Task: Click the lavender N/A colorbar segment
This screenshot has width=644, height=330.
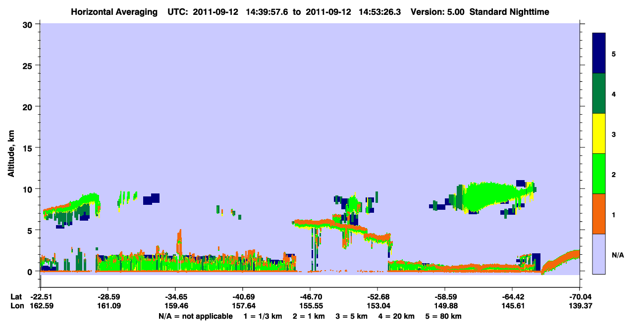Action: (x=599, y=254)
